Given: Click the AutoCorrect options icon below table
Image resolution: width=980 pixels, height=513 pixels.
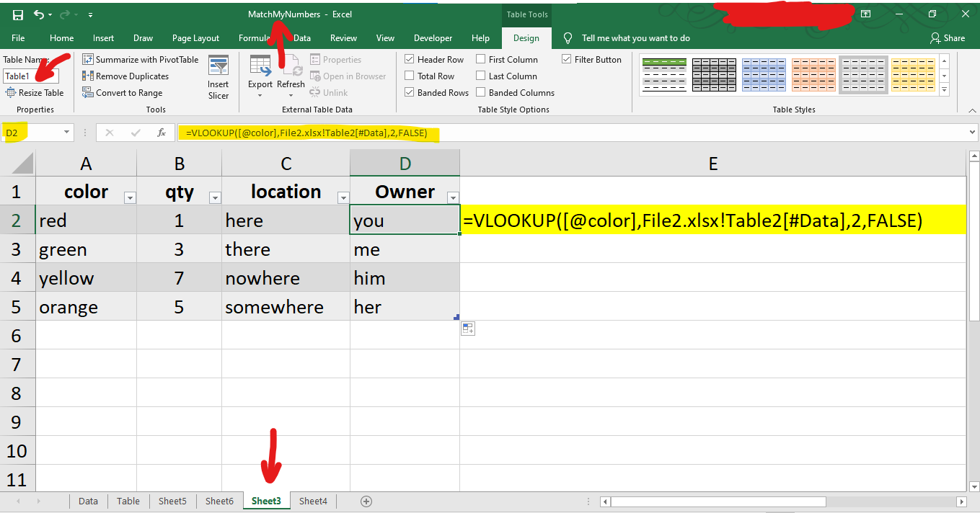Looking at the screenshot, I should tap(468, 329).
